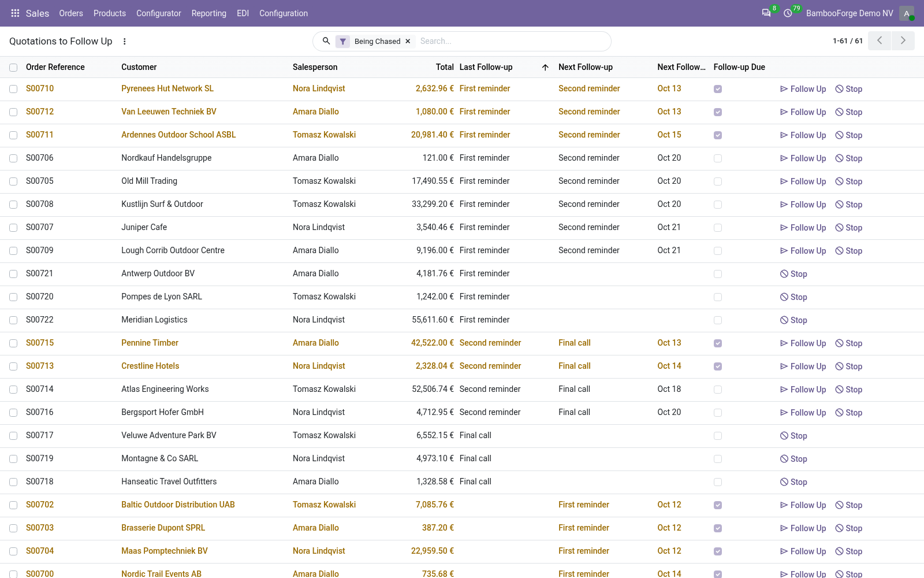The image size is (924, 578).
Task: Click Stop for Hanseatic Travel Outfitters
Action: (x=793, y=482)
